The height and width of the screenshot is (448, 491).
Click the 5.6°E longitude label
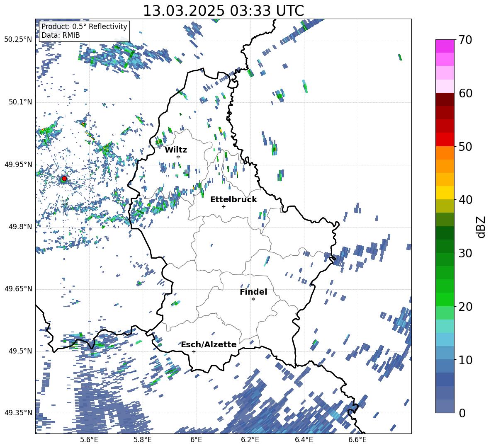[x=89, y=440]
